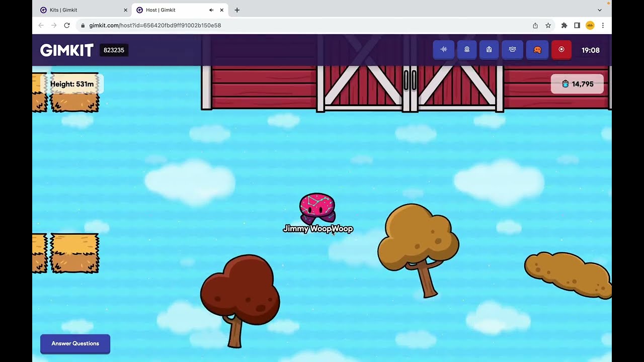The width and height of the screenshot is (644, 362).
Task: Share this page icon
Action: coord(535,25)
